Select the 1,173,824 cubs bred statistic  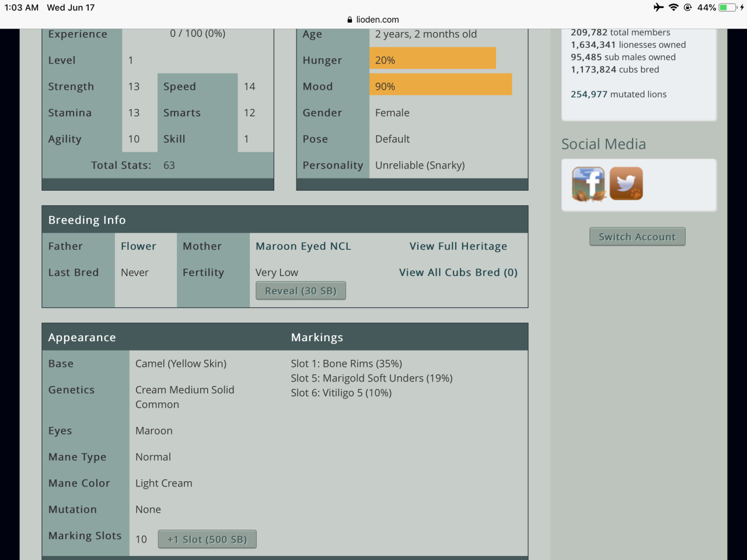[x=615, y=69]
